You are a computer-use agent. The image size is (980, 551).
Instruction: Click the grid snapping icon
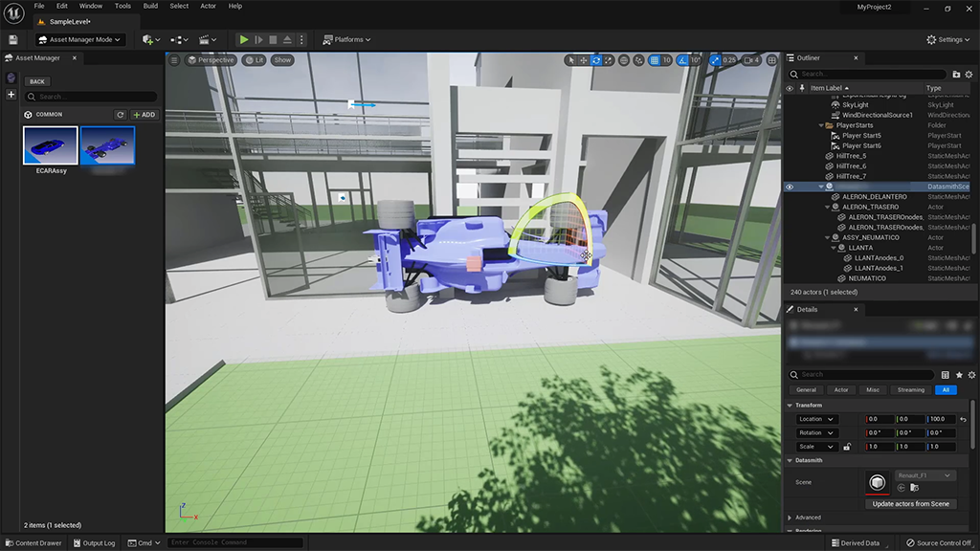point(653,59)
